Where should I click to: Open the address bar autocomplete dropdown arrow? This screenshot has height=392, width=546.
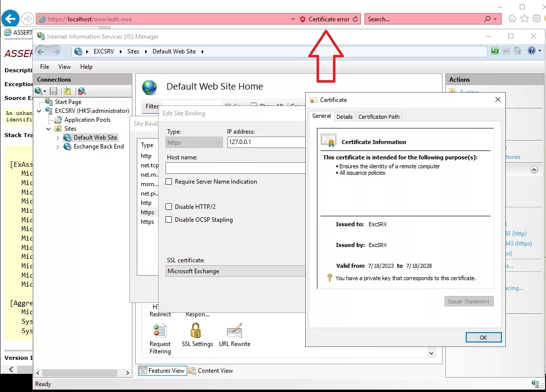point(293,19)
